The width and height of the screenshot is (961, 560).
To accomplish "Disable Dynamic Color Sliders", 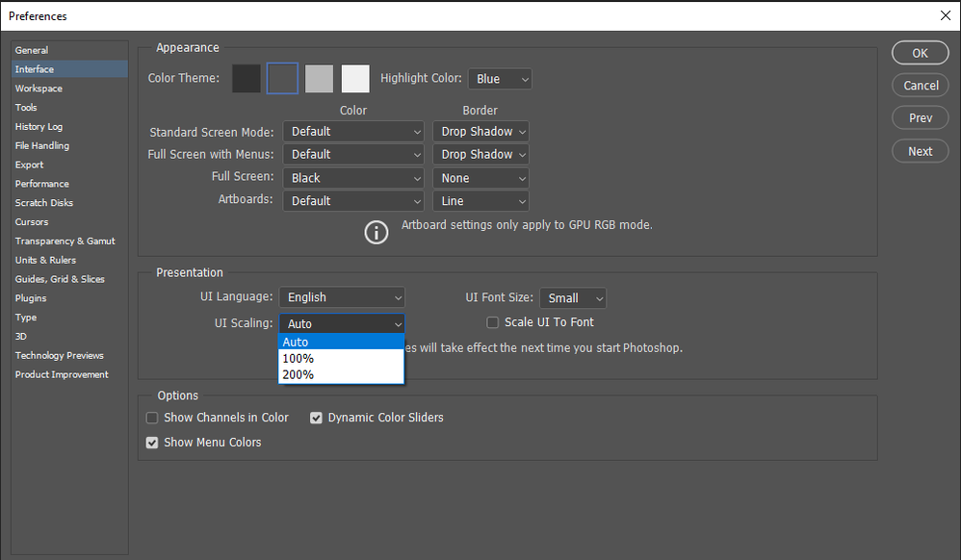I will pyautogui.click(x=316, y=418).
